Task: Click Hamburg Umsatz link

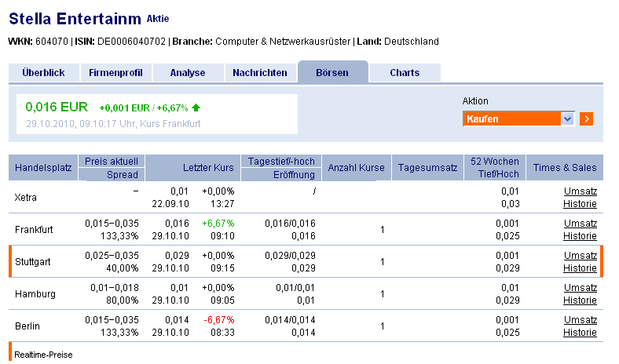Action: [580, 288]
